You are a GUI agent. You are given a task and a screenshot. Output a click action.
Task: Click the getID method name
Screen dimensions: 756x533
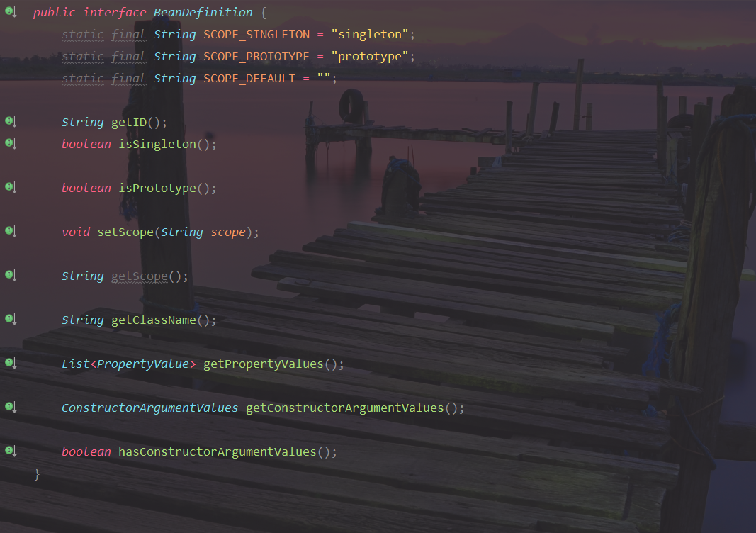point(129,123)
